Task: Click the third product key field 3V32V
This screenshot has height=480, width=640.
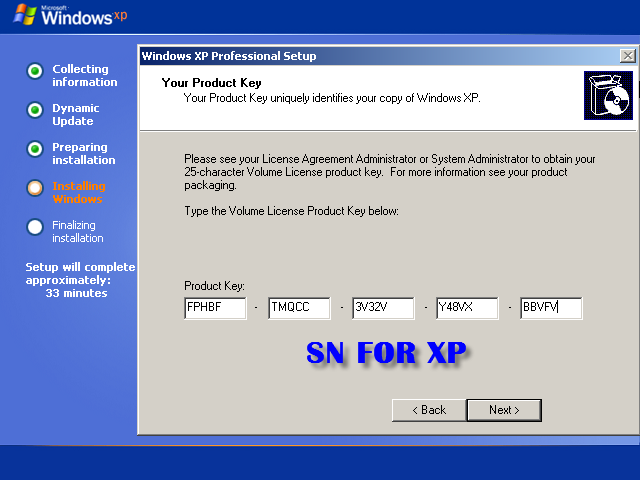Action: [x=383, y=308]
